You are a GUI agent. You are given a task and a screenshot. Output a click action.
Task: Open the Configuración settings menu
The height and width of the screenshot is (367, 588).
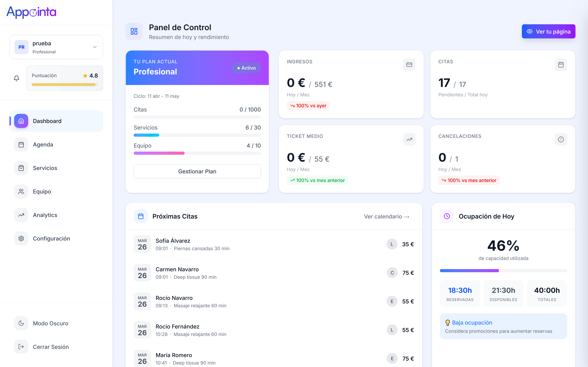[56, 238]
